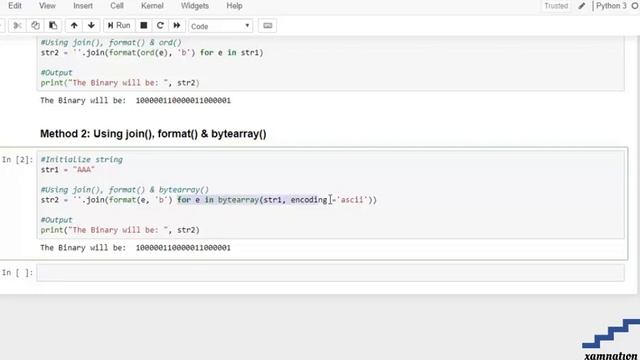Click the binary output below the first cell
The height and width of the screenshot is (360, 640).
(136, 100)
